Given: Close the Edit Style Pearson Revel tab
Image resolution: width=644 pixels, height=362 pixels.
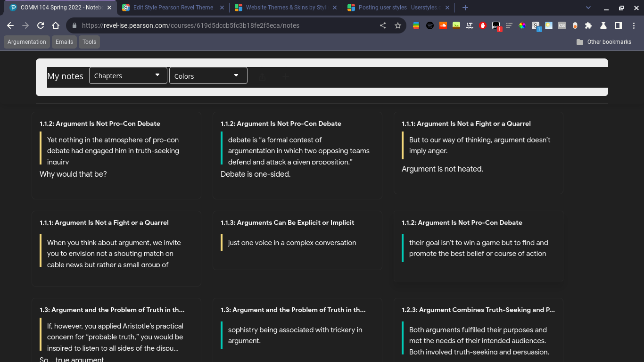Looking at the screenshot, I should pyautogui.click(x=223, y=8).
